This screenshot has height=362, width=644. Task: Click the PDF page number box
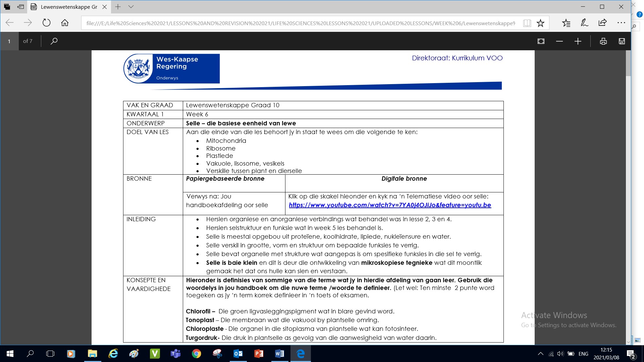pyautogui.click(x=9, y=41)
